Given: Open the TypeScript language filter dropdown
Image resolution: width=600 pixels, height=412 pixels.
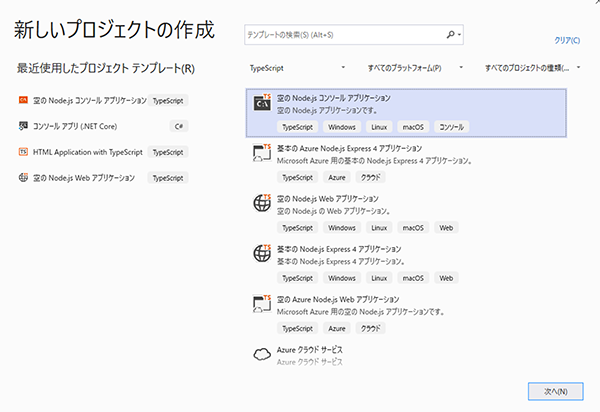Looking at the screenshot, I should [298, 68].
